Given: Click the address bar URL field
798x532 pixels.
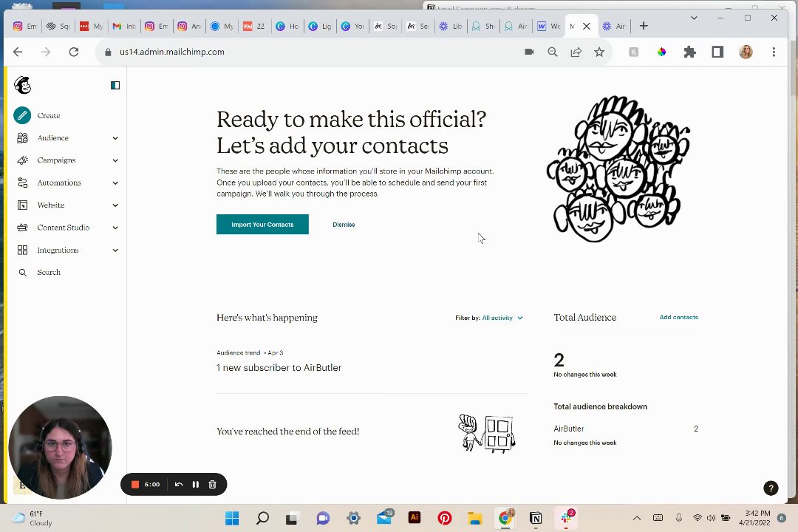Looking at the screenshot, I should 310,52.
